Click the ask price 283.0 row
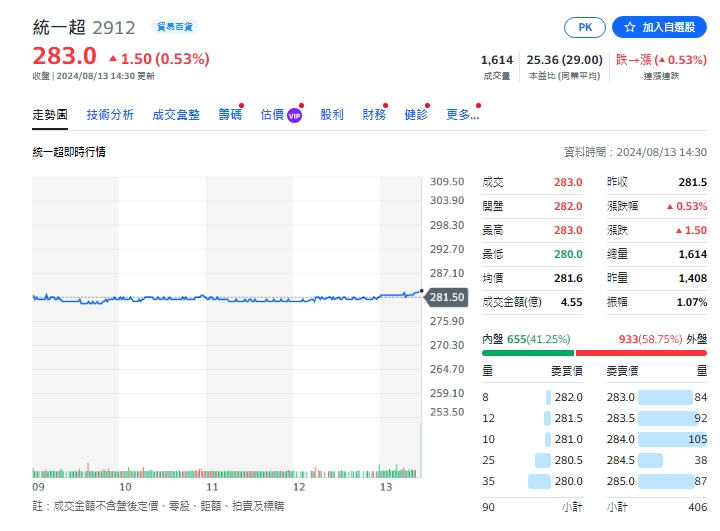The image size is (720, 531). click(657, 397)
